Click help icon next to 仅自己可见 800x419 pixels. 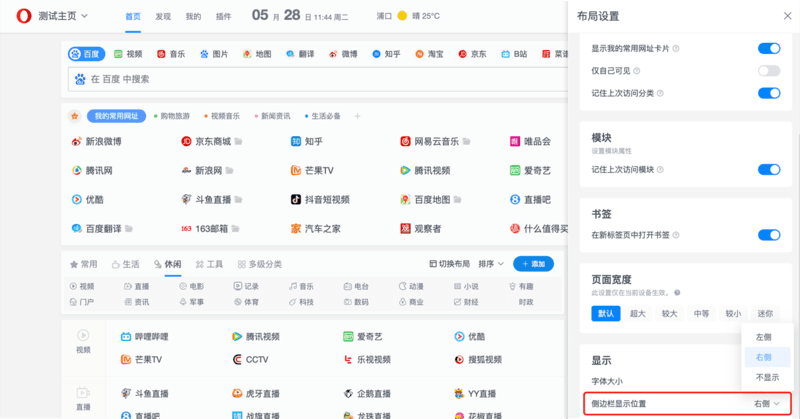(x=637, y=71)
